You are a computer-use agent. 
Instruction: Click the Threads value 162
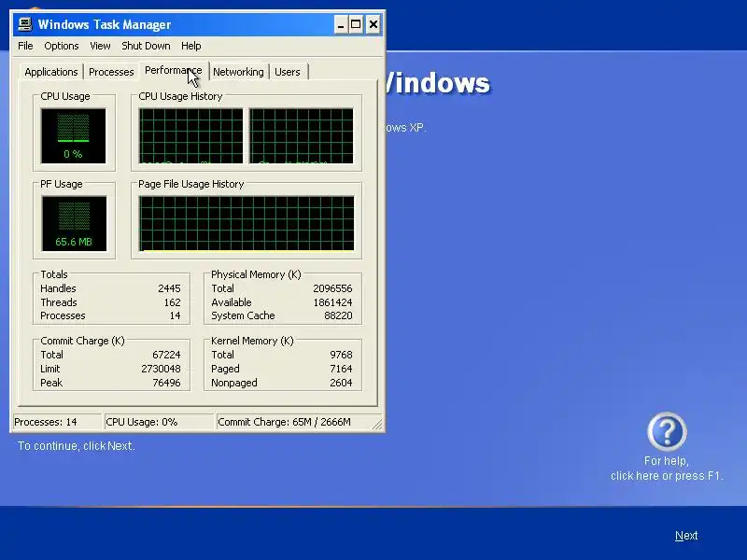172,302
